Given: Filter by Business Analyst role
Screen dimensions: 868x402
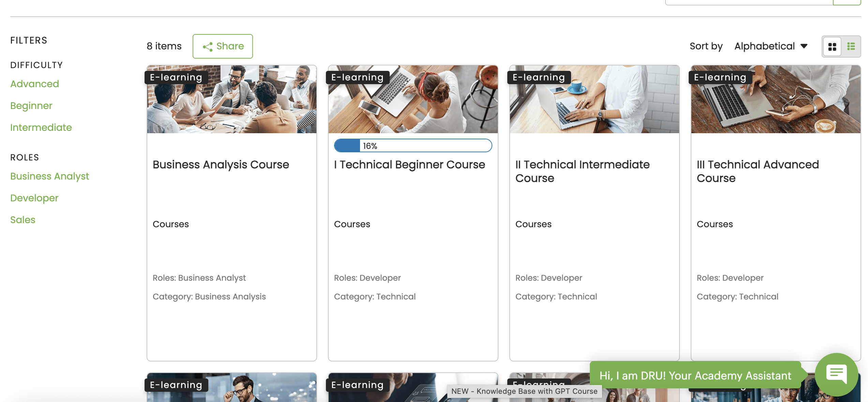Looking at the screenshot, I should [x=49, y=176].
